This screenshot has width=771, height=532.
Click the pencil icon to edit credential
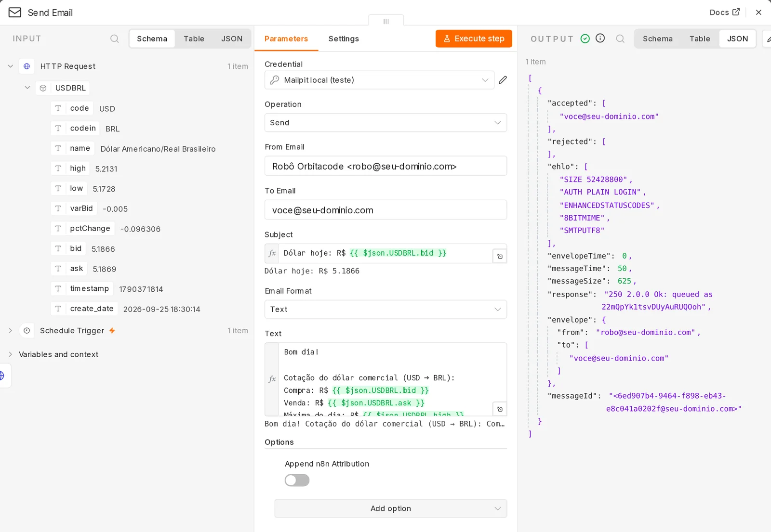tap(503, 80)
